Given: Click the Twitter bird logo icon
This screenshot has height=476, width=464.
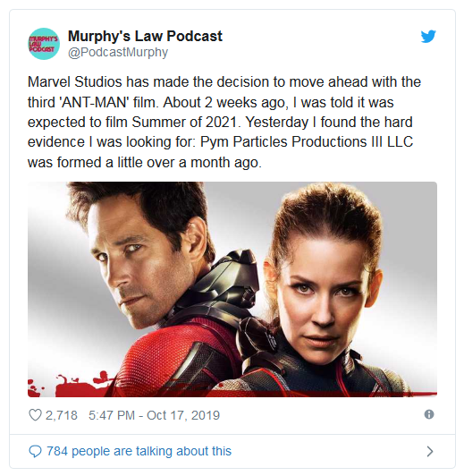Looking at the screenshot, I should pos(428,37).
